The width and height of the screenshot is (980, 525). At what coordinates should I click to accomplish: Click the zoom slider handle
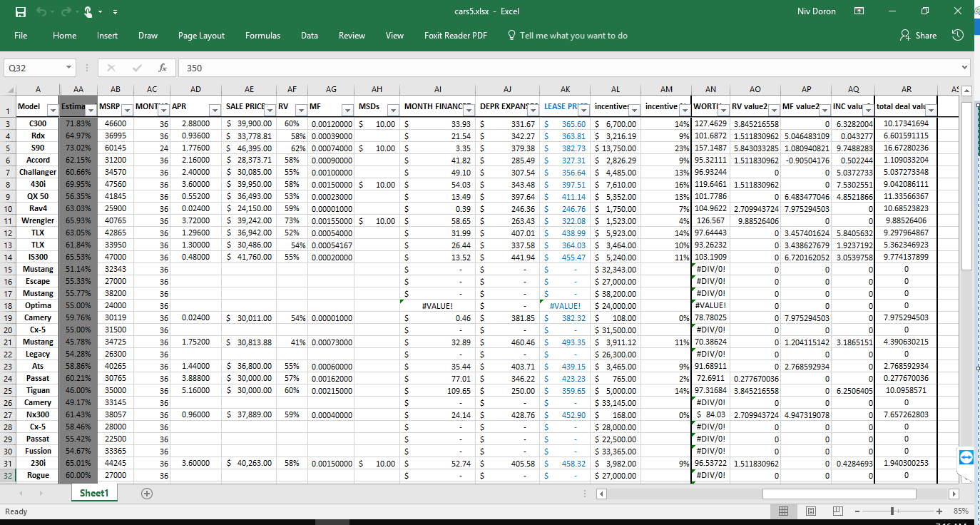892,511
